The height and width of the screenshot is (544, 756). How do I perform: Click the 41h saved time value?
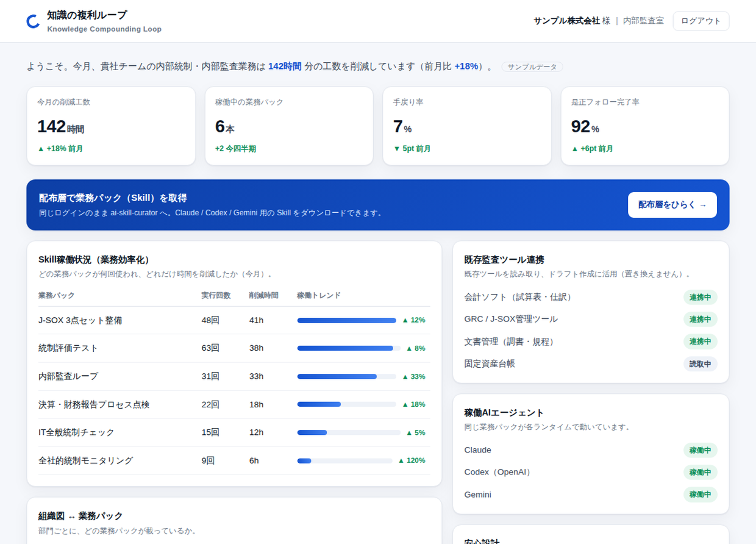257,320
